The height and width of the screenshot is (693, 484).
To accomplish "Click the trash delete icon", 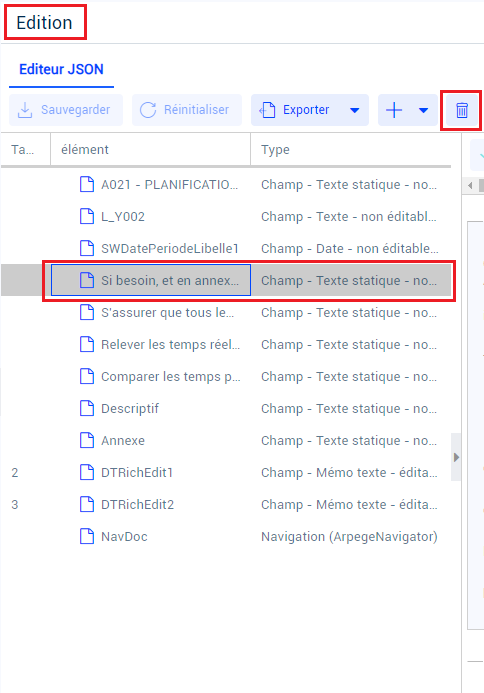I will 461,110.
